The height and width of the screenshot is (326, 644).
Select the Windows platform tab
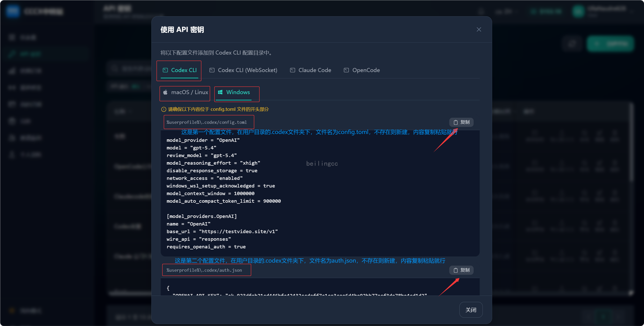coord(233,92)
